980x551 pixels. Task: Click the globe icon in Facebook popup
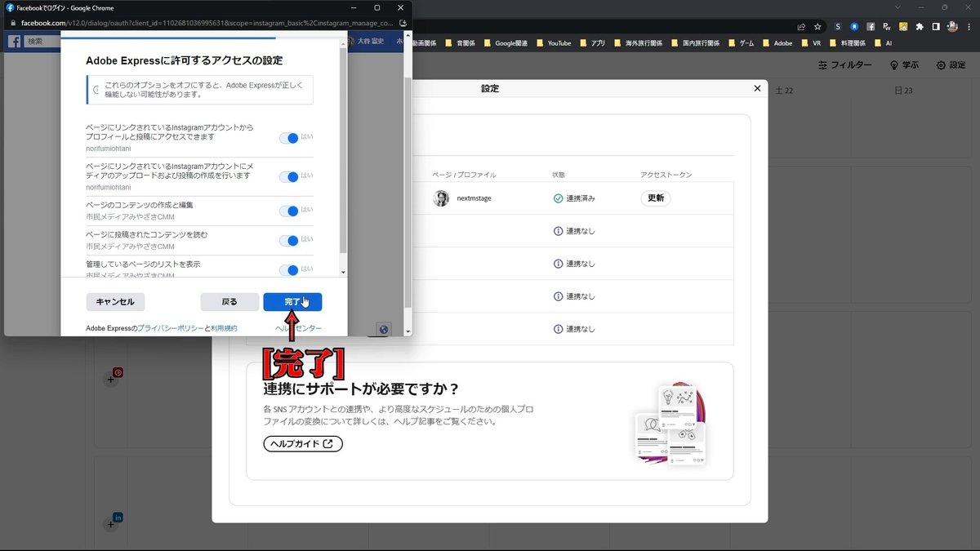point(384,329)
